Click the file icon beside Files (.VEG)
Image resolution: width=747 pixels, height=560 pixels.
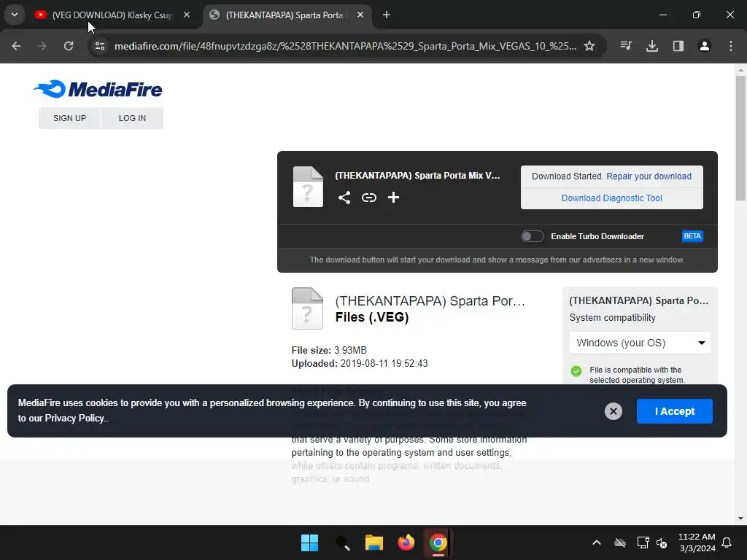(x=307, y=308)
